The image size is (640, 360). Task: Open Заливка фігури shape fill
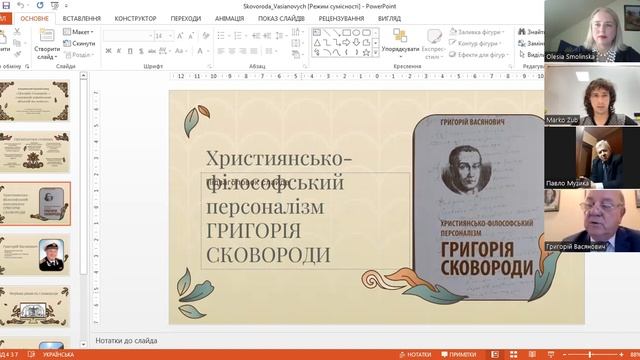pyautogui.click(x=477, y=31)
